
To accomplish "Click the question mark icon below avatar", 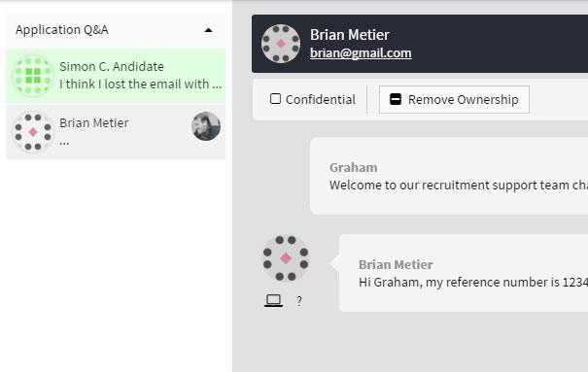I will click(x=299, y=301).
